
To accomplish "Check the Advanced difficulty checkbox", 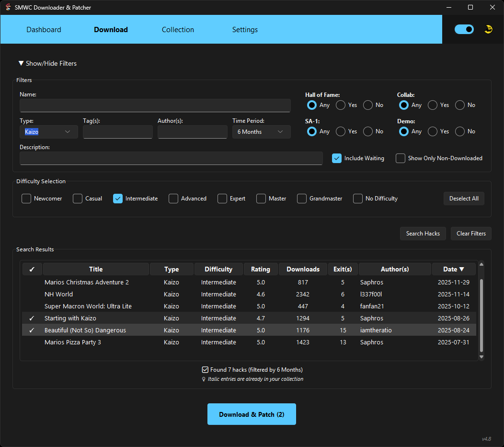I will point(173,198).
